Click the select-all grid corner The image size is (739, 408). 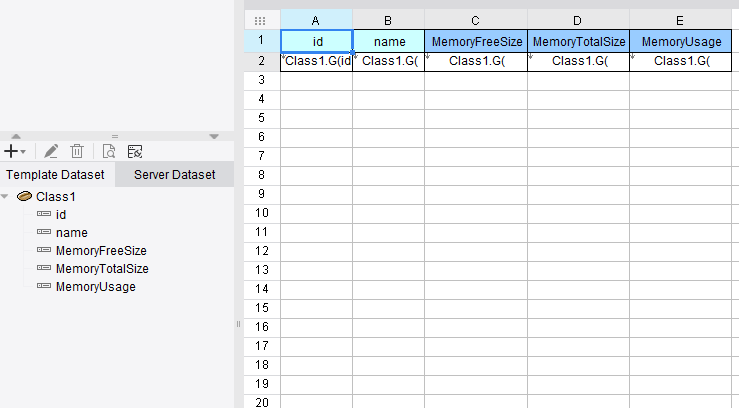click(260, 21)
